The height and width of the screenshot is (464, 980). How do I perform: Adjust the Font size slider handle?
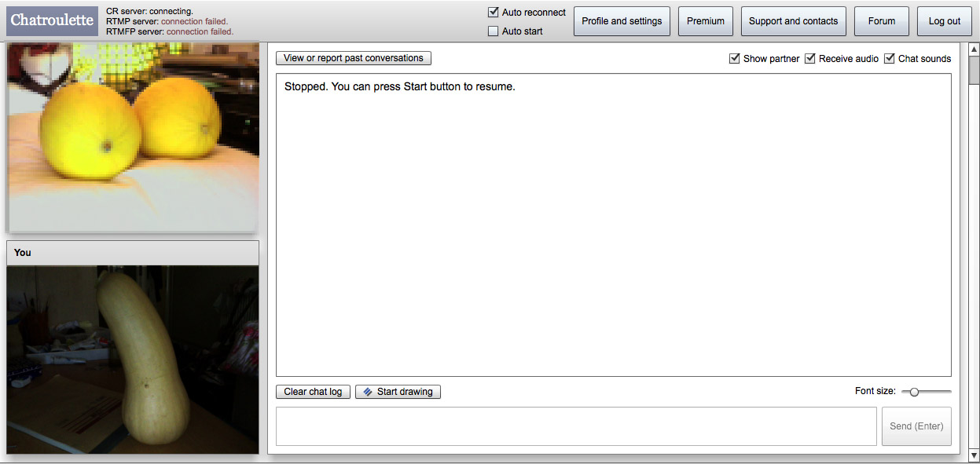coord(914,392)
